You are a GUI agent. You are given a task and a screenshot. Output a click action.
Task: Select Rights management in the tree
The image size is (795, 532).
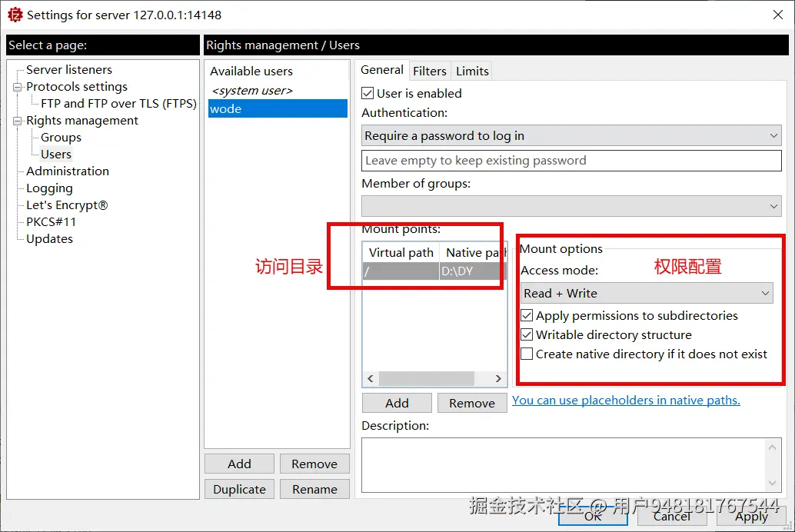pos(82,121)
